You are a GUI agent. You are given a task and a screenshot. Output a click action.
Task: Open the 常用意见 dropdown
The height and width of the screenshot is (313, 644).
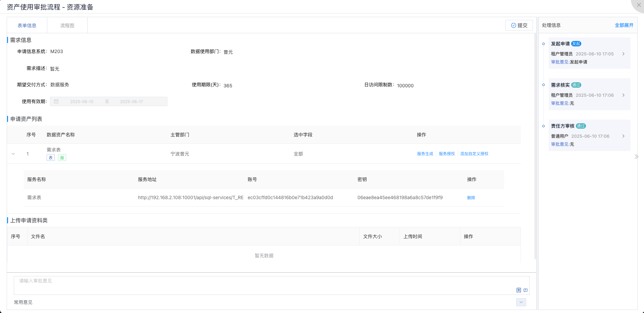[521, 302]
